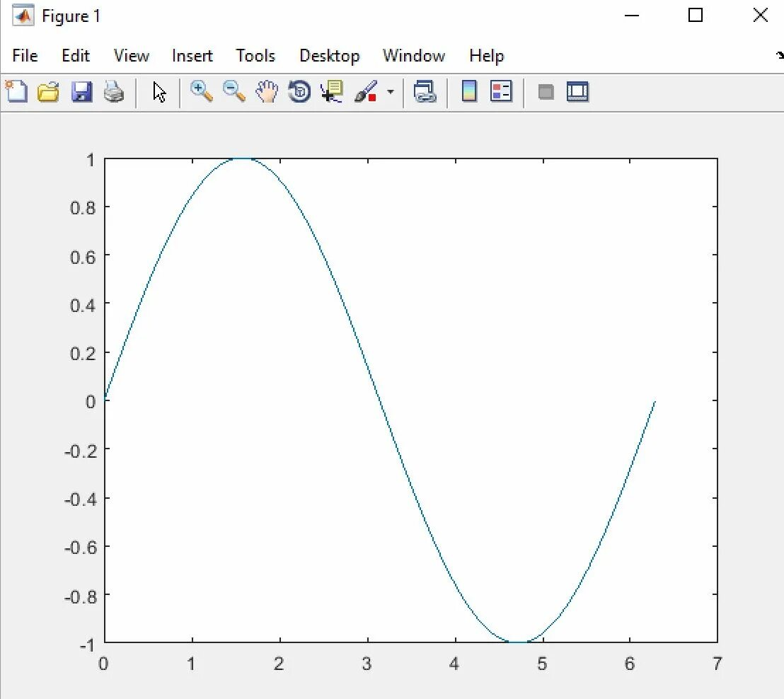Select the Brush data tool

[366, 92]
